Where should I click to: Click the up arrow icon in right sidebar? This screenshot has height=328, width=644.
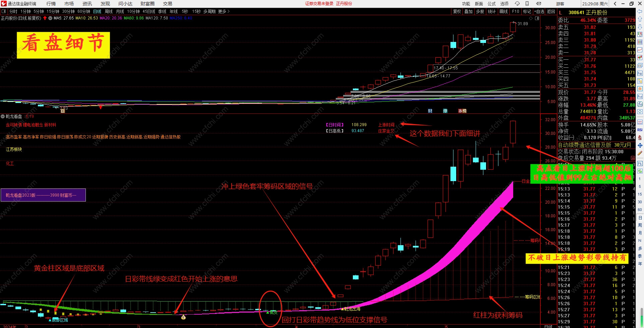click(640, 19)
